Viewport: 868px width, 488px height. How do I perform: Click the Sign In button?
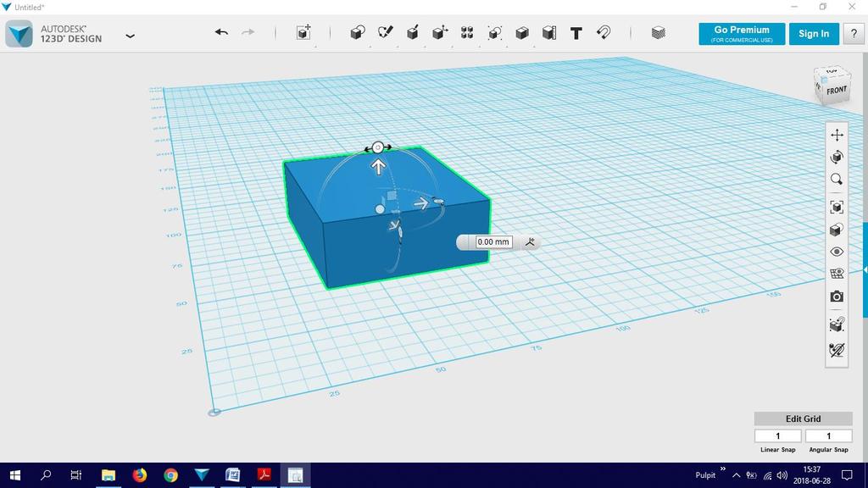tap(814, 34)
